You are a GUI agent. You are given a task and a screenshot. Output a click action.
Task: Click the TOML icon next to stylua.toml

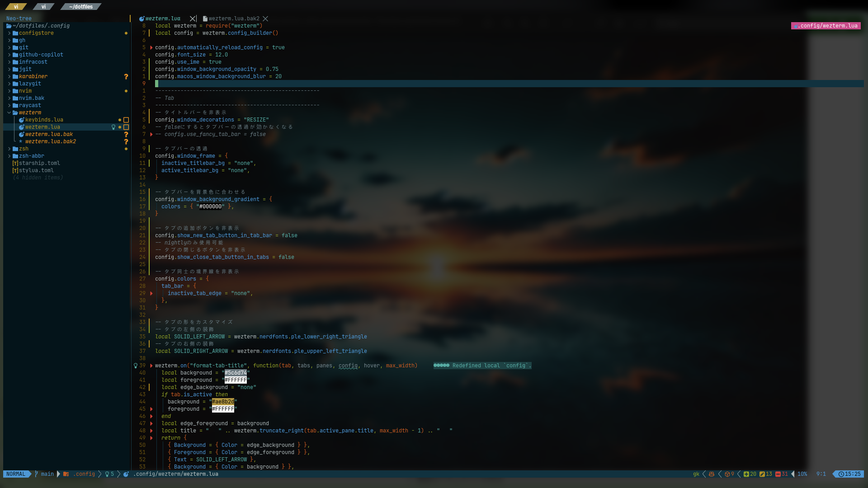tap(15, 170)
